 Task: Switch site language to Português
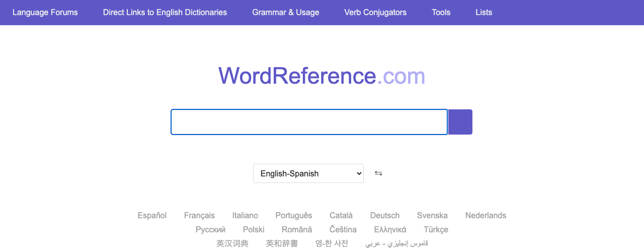click(x=294, y=216)
